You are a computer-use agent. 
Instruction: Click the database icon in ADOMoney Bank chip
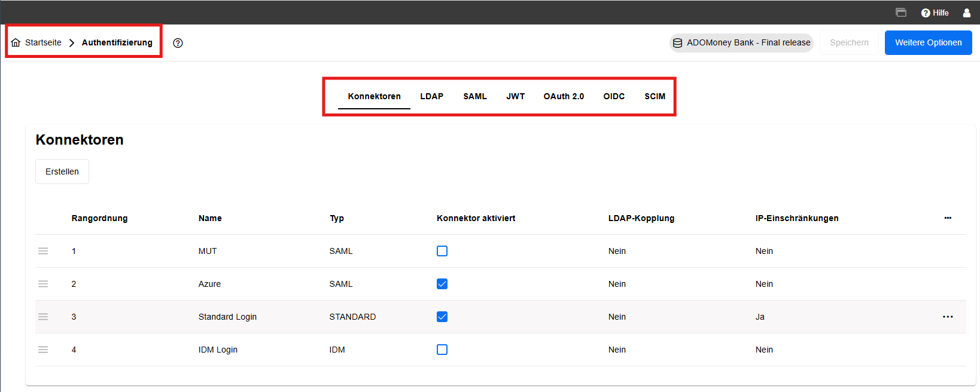pyautogui.click(x=677, y=43)
